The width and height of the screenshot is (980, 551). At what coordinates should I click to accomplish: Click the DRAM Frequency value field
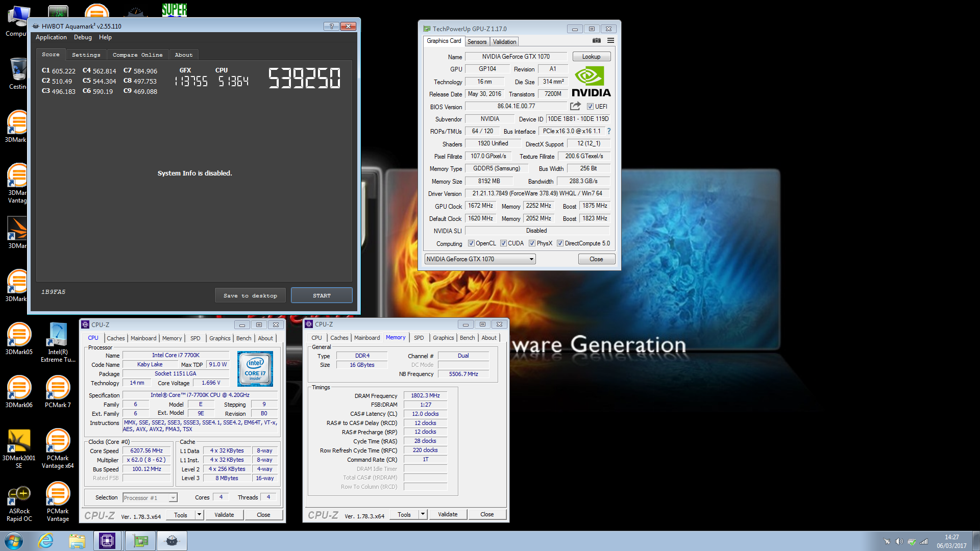(x=425, y=395)
